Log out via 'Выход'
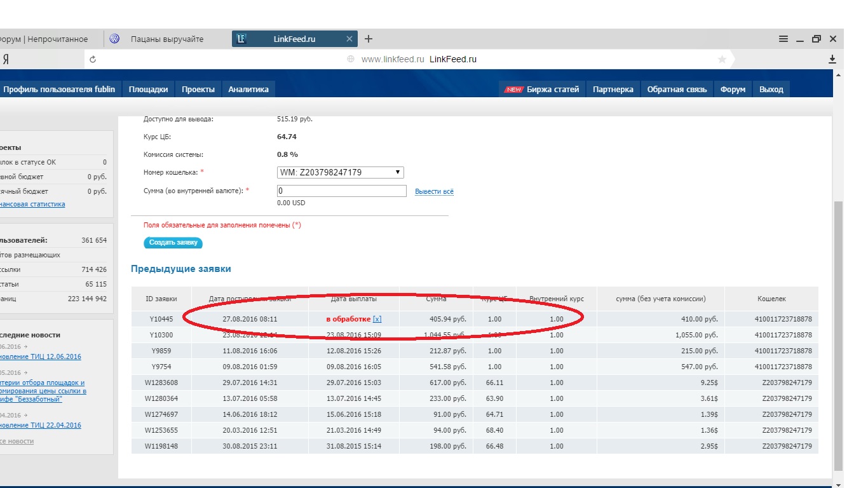This screenshot has width=868, height=488. point(771,89)
